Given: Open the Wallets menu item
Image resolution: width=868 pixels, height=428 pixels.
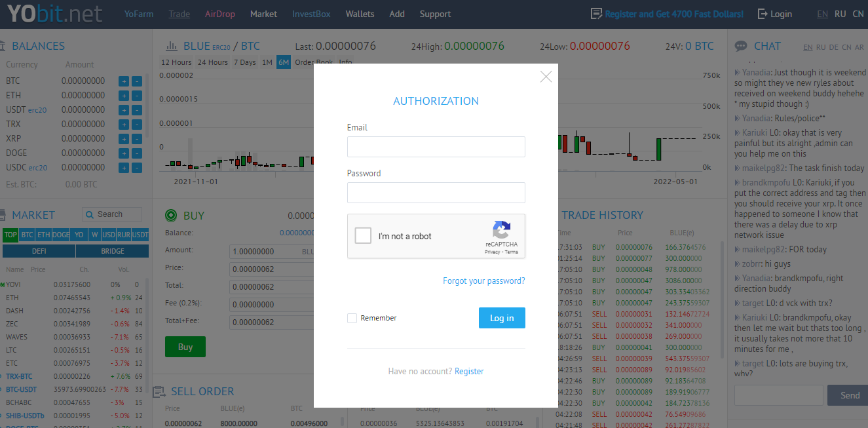Looking at the screenshot, I should 360,14.
